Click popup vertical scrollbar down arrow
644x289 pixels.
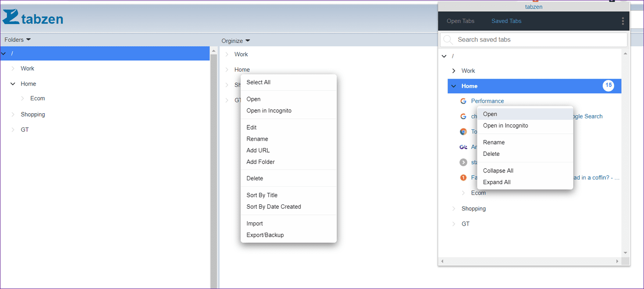(x=625, y=253)
